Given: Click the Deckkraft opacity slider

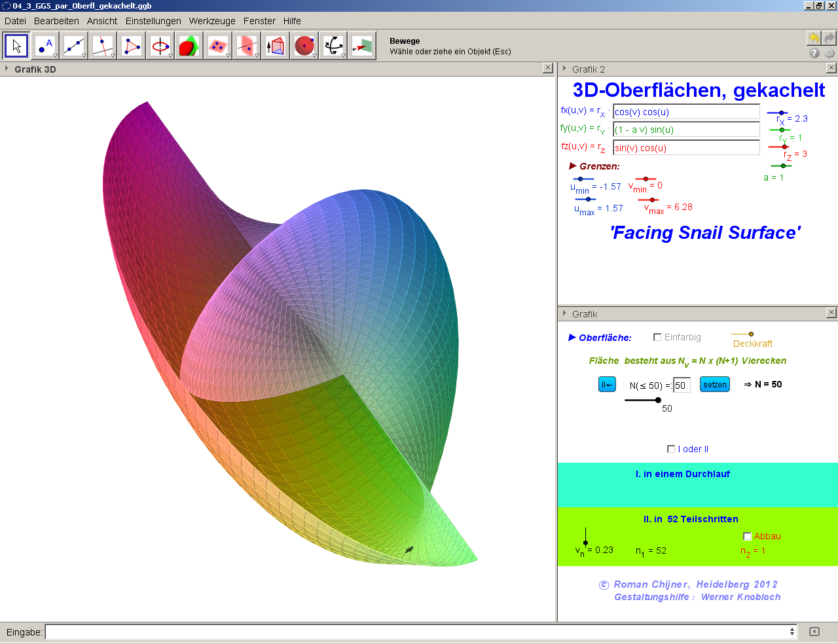Looking at the screenshot, I should click(751, 334).
